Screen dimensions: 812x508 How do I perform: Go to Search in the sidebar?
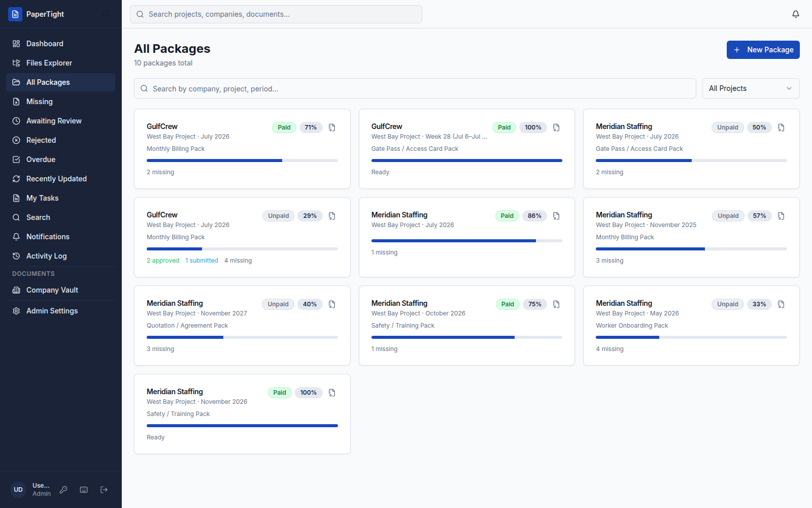(60, 217)
